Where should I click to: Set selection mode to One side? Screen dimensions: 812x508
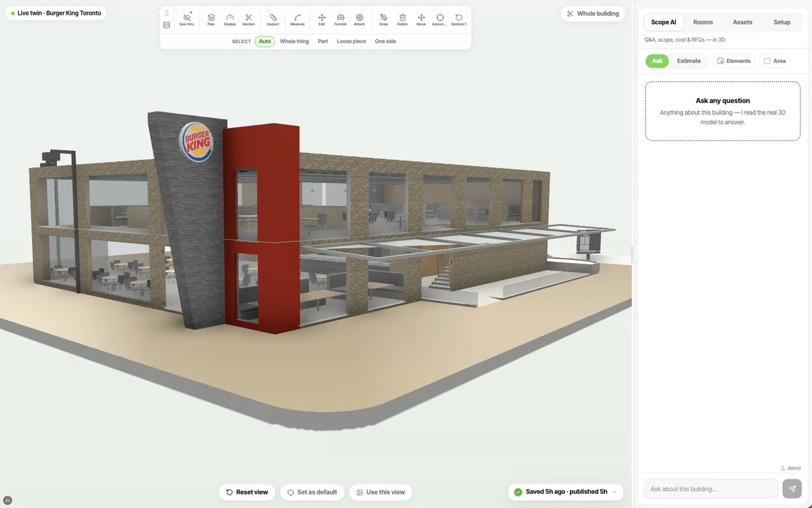tap(386, 41)
